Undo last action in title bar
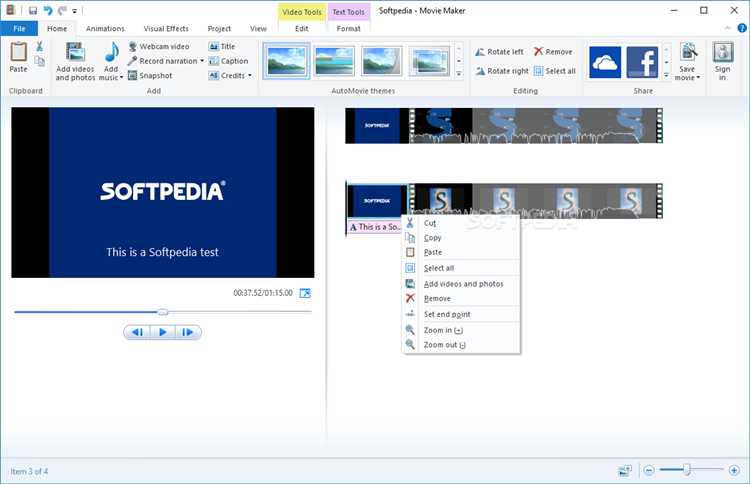 (47, 11)
